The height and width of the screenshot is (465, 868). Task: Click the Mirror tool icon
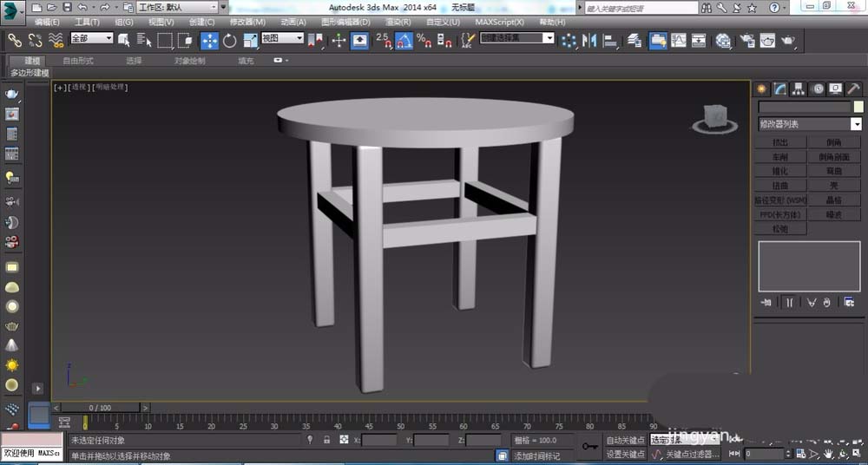(x=589, y=41)
